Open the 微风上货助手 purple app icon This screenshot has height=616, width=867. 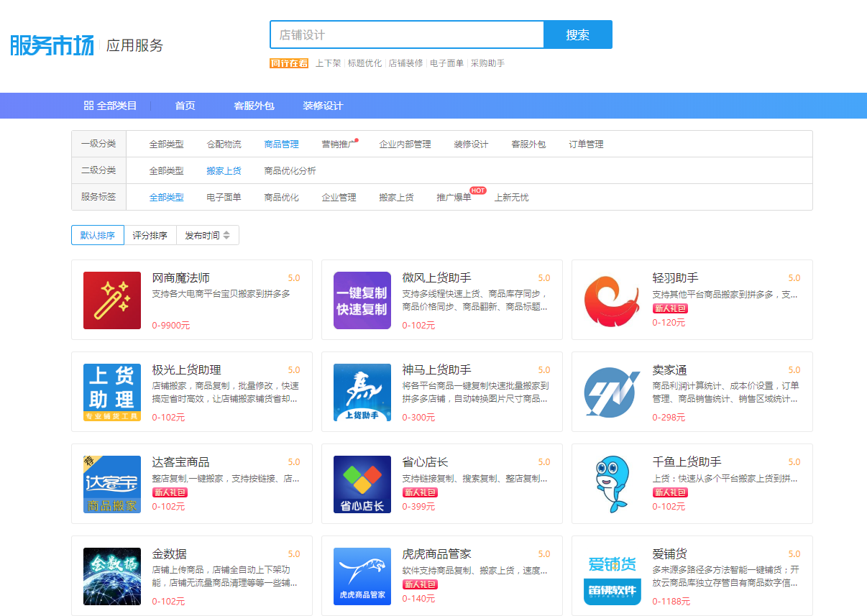[x=362, y=300]
